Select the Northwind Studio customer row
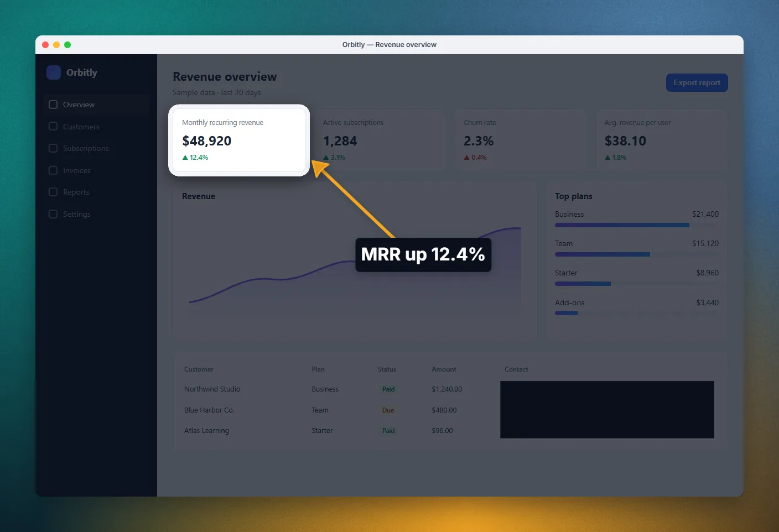This screenshot has height=532, width=779. [x=450, y=389]
